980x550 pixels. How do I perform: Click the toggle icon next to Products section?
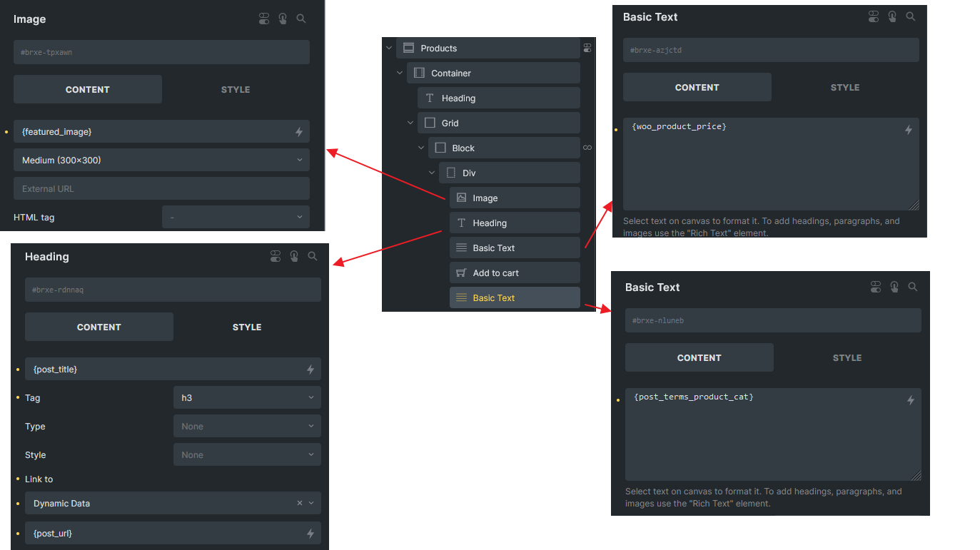pyautogui.click(x=587, y=49)
